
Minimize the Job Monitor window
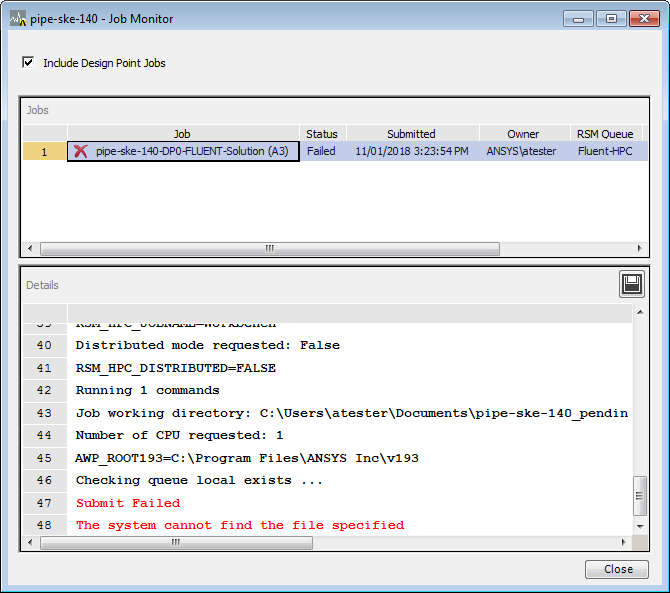coord(578,19)
